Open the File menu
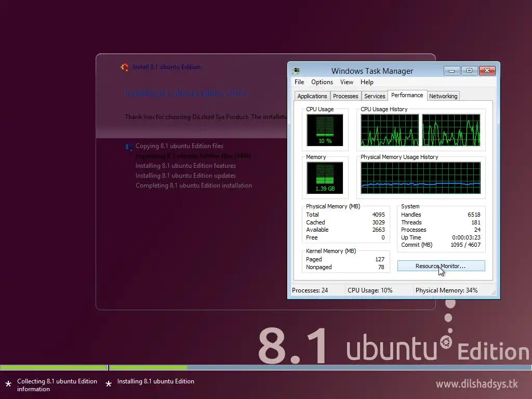This screenshot has width=532, height=399. click(299, 82)
